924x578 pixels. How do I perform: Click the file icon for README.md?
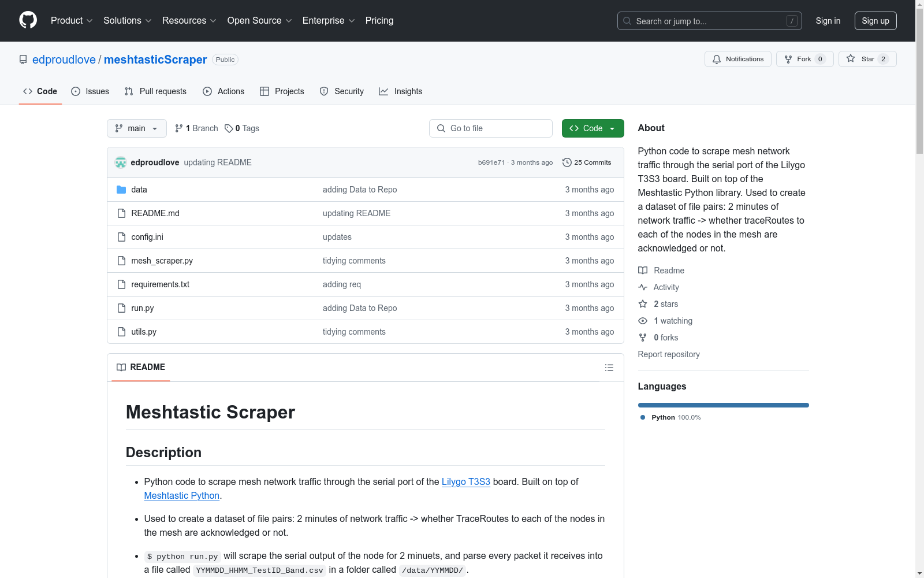121,213
